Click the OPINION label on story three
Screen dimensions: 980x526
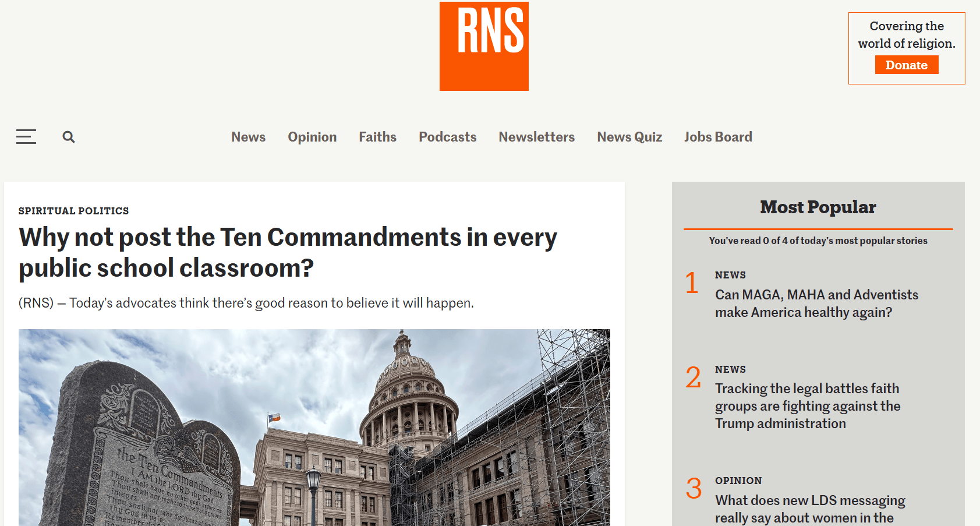tap(738, 481)
